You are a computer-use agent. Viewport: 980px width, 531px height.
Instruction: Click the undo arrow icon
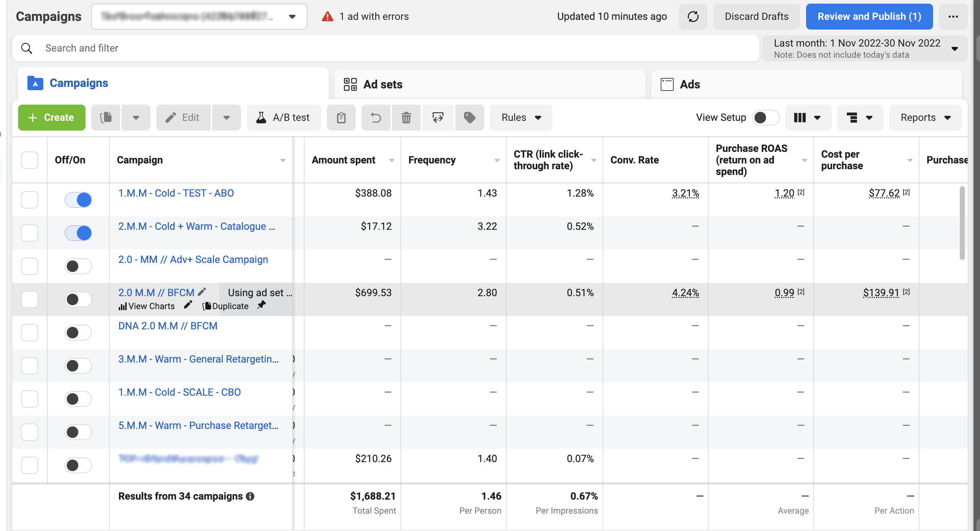point(376,118)
